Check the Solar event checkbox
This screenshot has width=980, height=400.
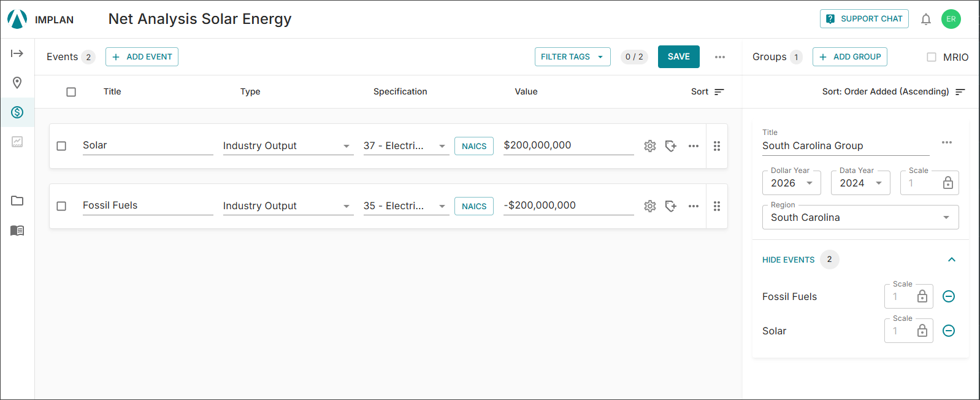click(x=61, y=146)
